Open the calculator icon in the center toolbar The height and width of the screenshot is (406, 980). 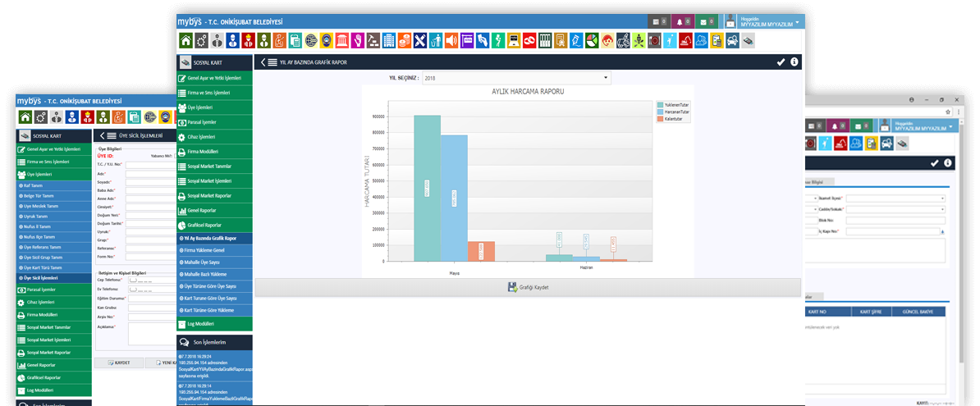coord(295,41)
